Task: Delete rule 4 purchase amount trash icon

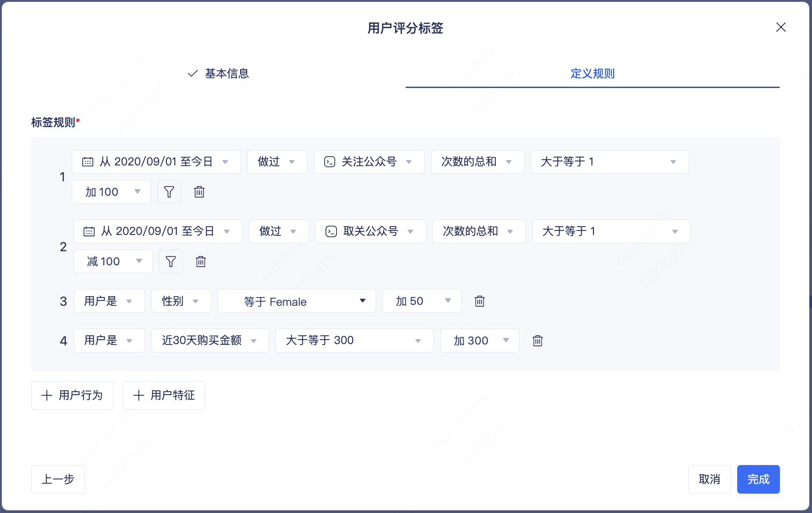Action: (538, 341)
